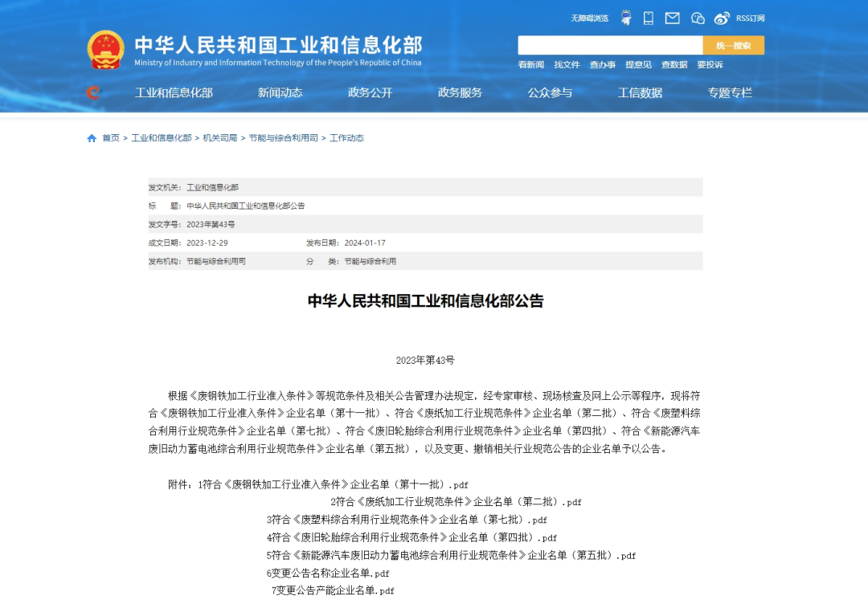Screen dimensions: 868x600
Task: Click 无障碍浏览 link
Action: pyautogui.click(x=590, y=18)
